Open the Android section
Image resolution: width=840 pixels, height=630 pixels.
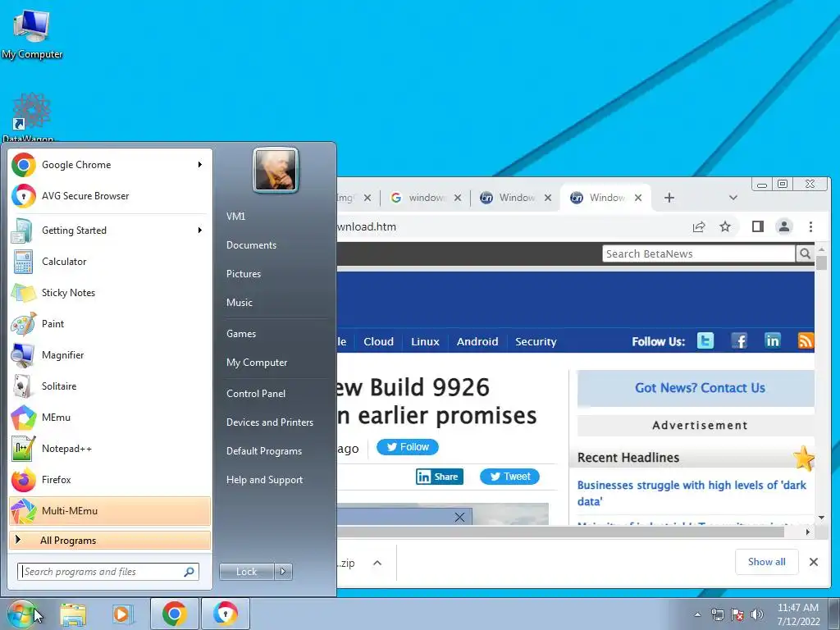coord(477,342)
